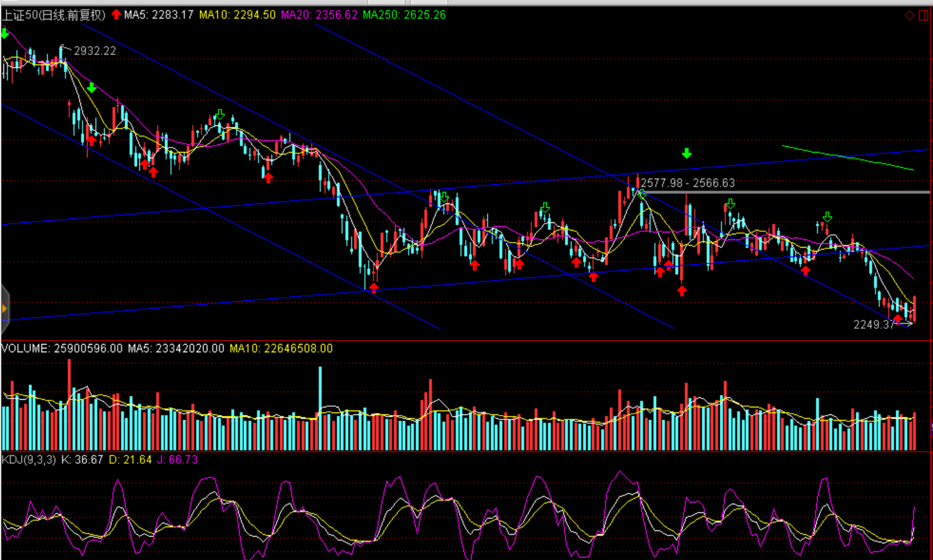Select the 2577.98 - 2566.63 gap label
The image size is (933, 560).
click(x=688, y=183)
